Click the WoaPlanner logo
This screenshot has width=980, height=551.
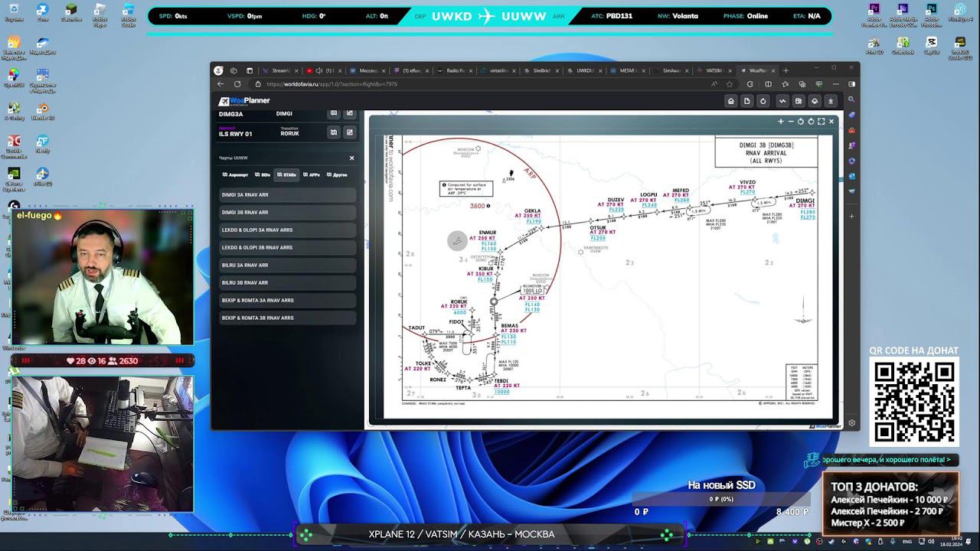[244, 101]
